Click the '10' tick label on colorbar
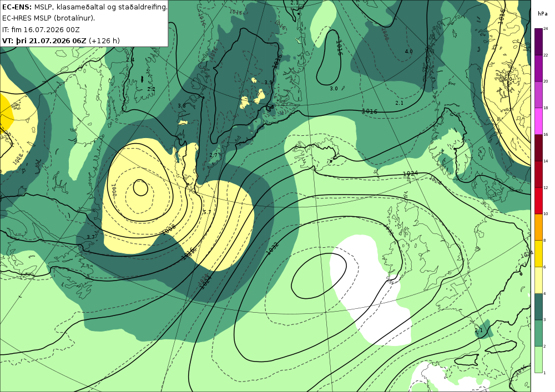The image size is (555, 392). coord(546,214)
